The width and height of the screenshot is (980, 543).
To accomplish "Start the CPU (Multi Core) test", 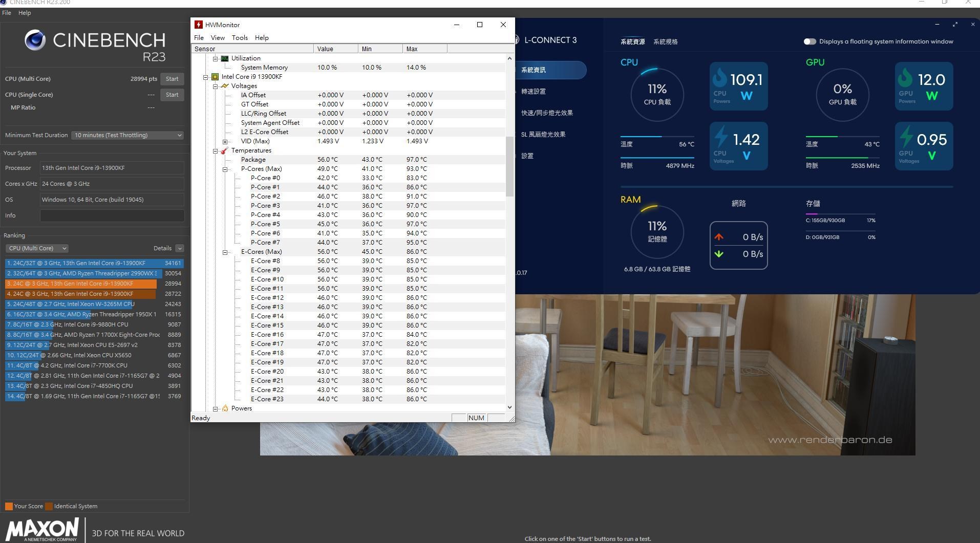I will click(172, 79).
